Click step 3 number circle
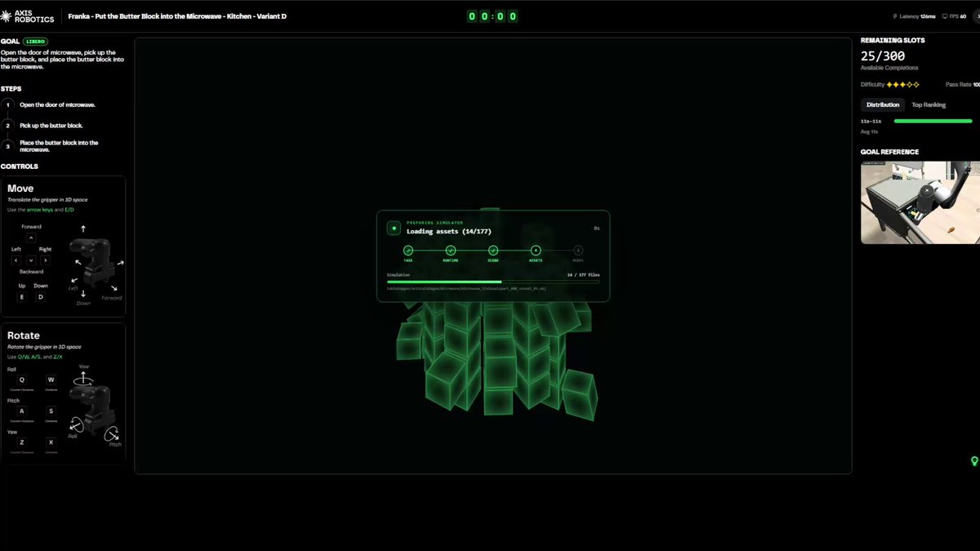This screenshot has width=980, height=551. click(8, 145)
